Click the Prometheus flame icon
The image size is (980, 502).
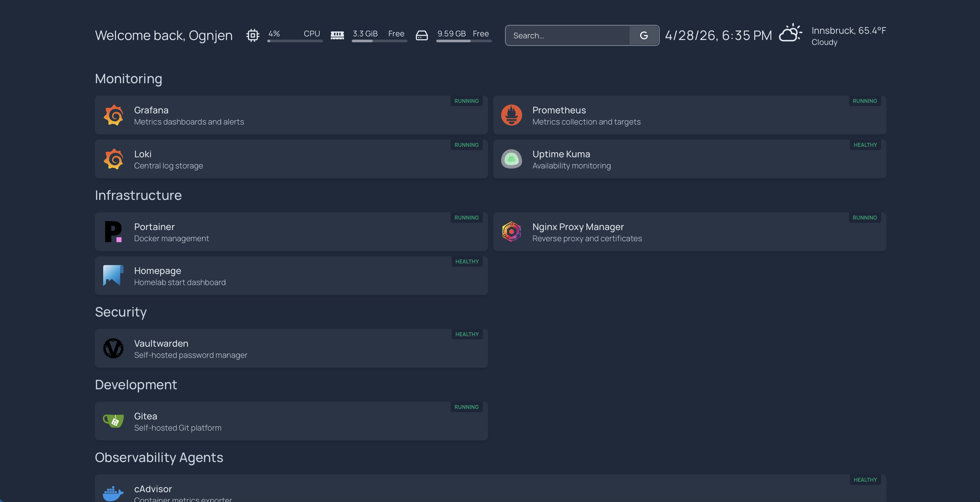pos(511,115)
